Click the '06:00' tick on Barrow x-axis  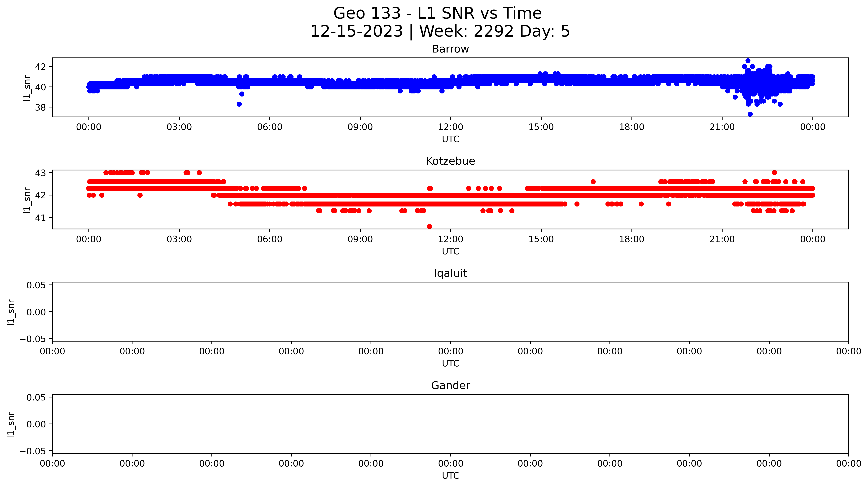click(270, 127)
